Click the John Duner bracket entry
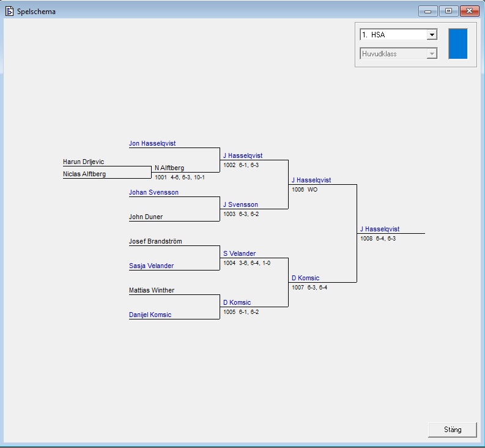 pyautogui.click(x=146, y=217)
